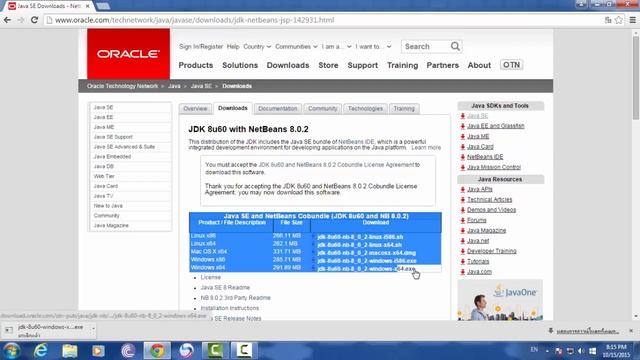Close the downloads bar
The image size is (640, 360).
631,331
